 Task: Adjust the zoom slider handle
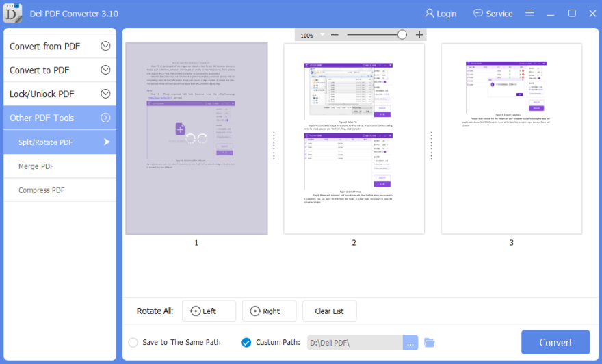402,35
